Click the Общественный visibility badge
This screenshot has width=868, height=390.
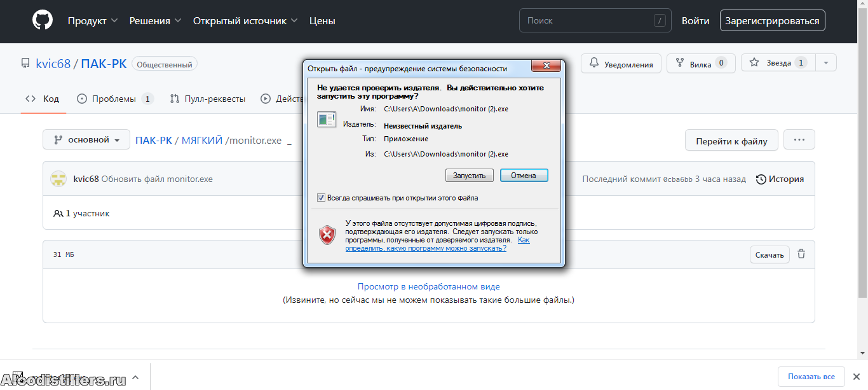(x=165, y=64)
